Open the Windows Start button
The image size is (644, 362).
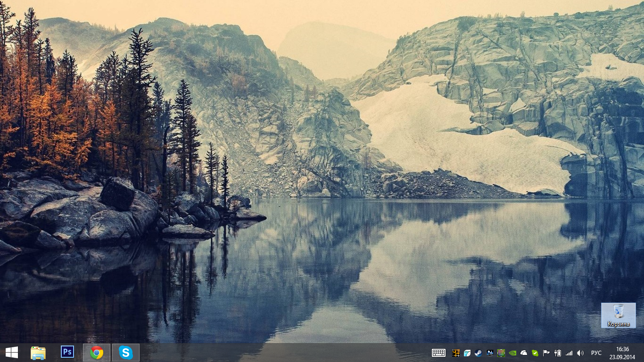[x=12, y=353]
